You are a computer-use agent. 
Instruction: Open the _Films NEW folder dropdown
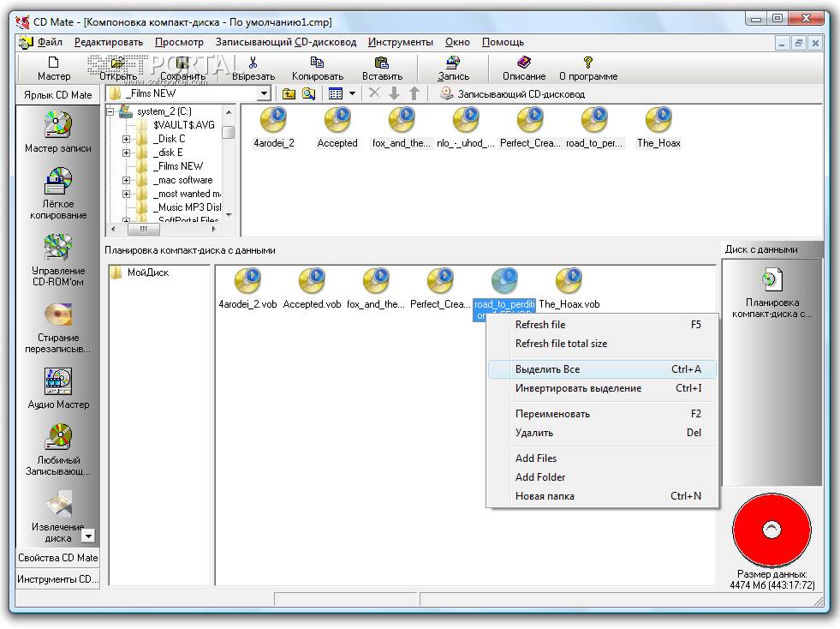click(x=264, y=94)
